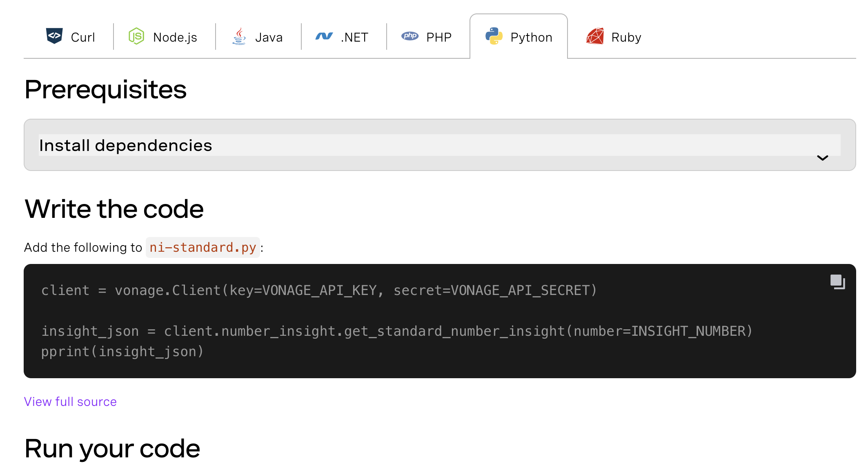
Task: Click the Run your code heading
Action: [112, 448]
